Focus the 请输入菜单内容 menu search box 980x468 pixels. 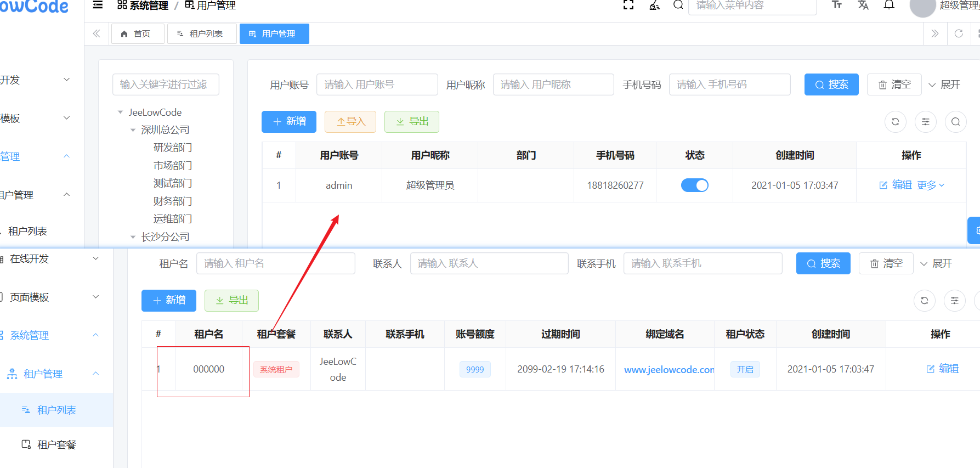752,5
